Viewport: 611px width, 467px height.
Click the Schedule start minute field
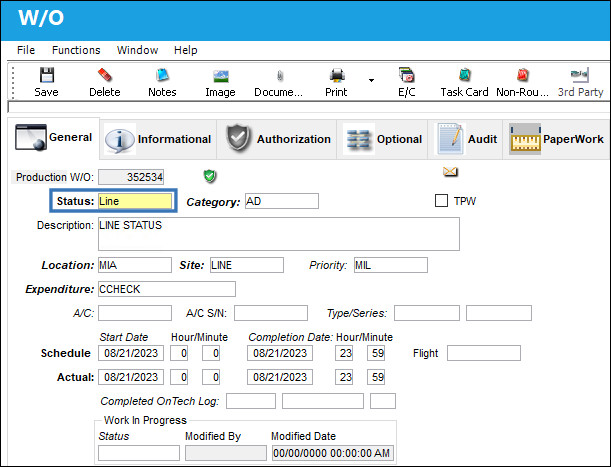pos(211,353)
